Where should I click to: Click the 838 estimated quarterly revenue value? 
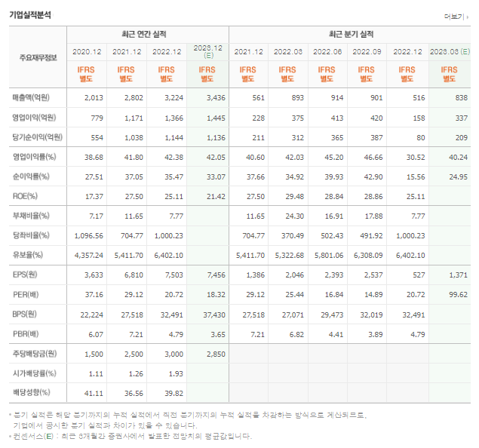(462, 98)
